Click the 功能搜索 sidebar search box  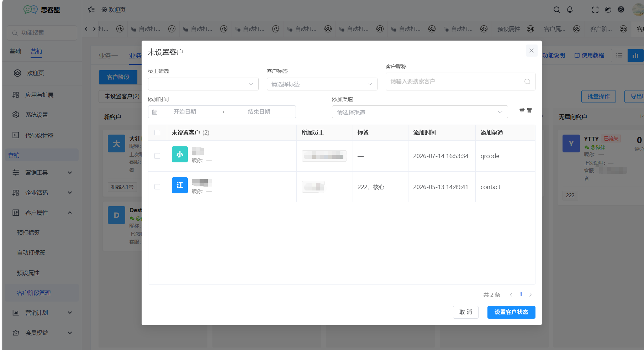pyautogui.click(x=42, y=33)
